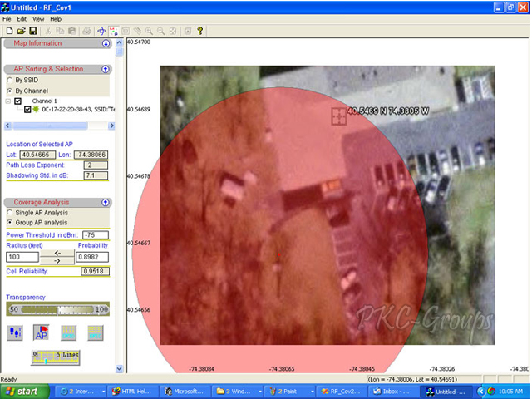
Task: Collapse the Coverage Analysis section
Action: coord(106,203)
